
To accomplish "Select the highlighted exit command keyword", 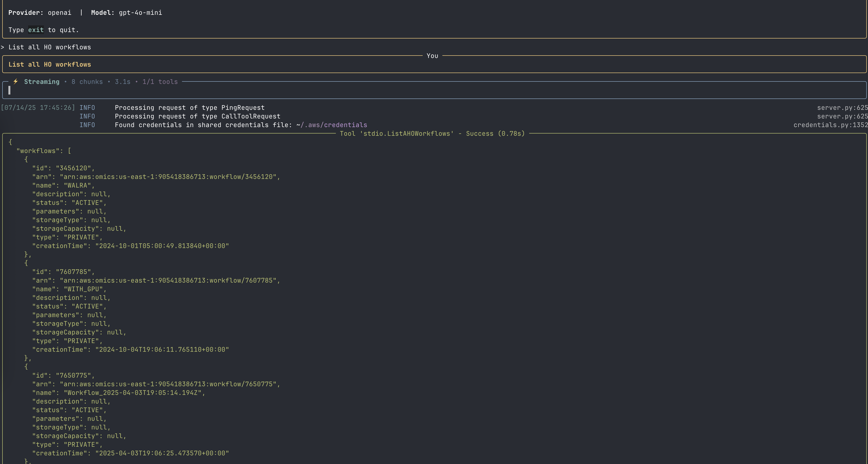I will click(36, 30).
